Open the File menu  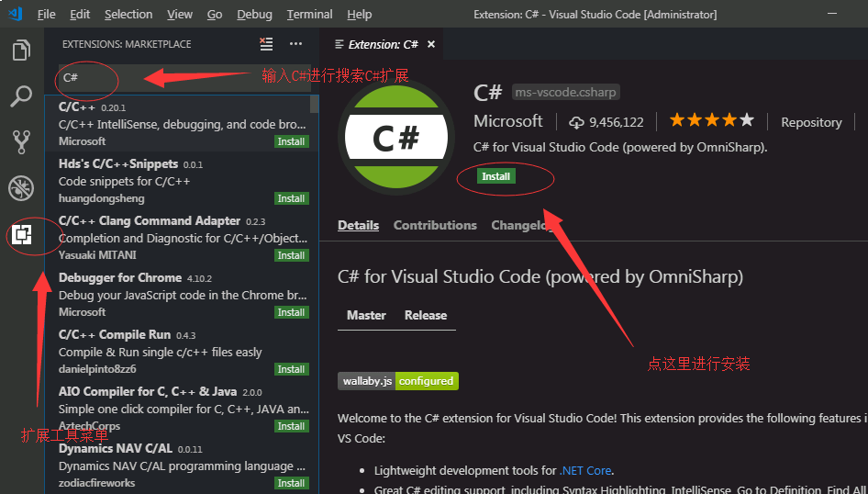pyautogui.click(x=47, y=15)
